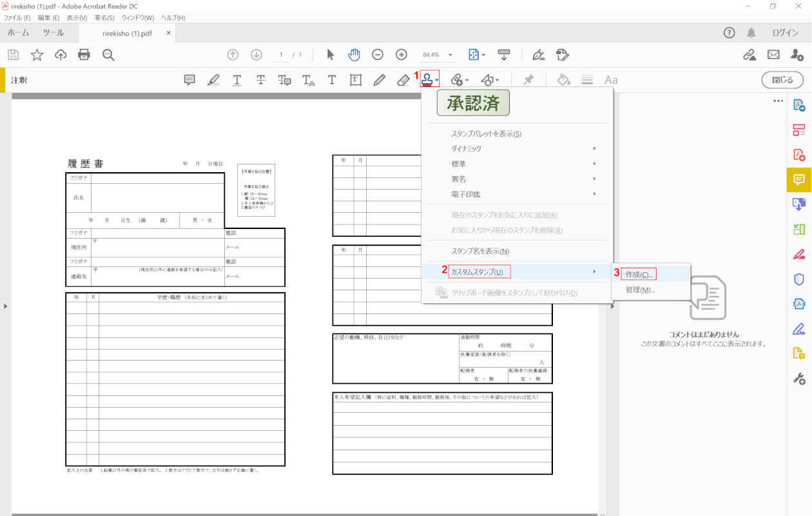Click the page number input field

pyautogui.click(x=282, y=55)
